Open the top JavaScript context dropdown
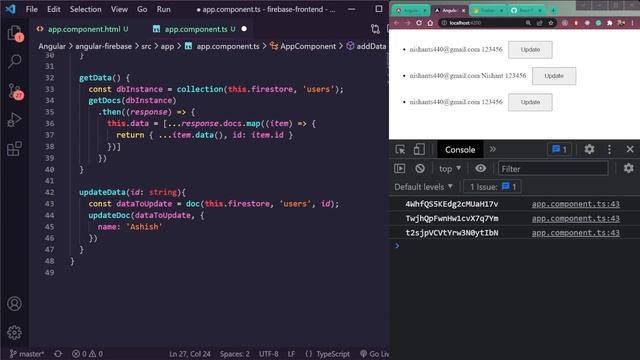The height and width of the screenshot is (360, 640). (450, 169)
